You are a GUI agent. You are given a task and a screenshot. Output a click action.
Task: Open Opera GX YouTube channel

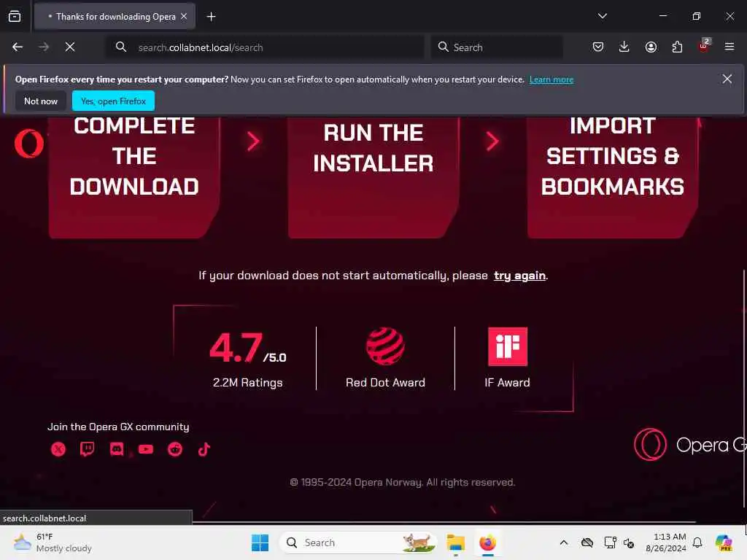coord(146,449)
